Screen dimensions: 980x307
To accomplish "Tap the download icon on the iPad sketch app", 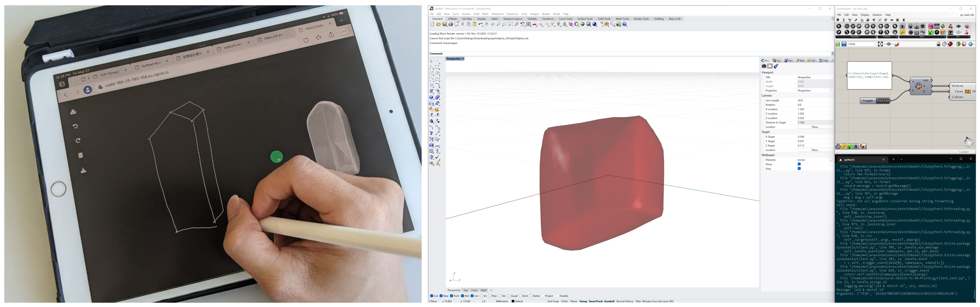I will 83,170.
